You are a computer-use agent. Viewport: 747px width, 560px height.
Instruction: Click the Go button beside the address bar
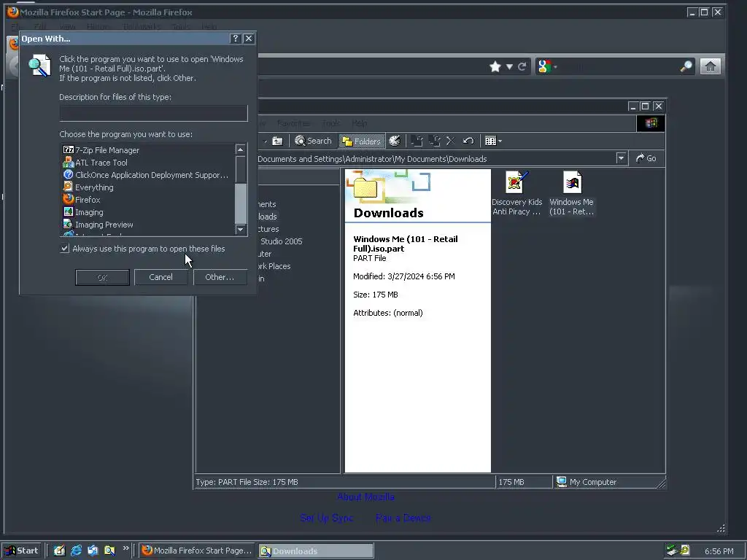646,158
